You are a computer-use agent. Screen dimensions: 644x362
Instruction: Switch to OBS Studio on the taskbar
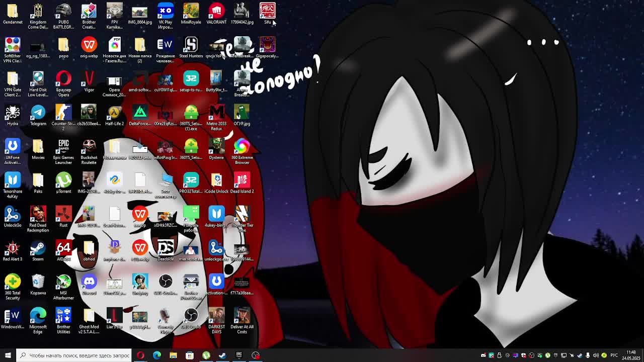click(256, 355)
